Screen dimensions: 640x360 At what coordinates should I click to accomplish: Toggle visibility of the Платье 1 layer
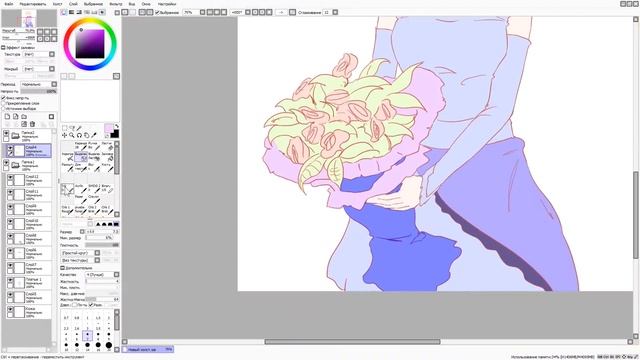(10, 281)
